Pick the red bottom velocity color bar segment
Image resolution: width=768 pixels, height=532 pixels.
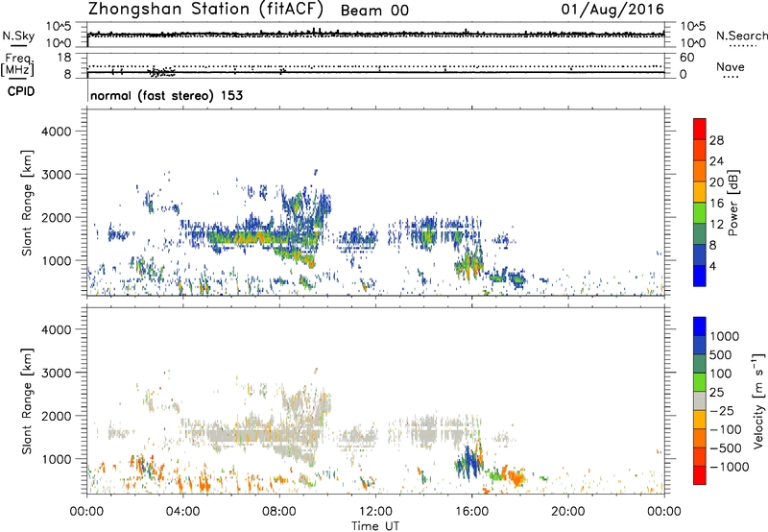coord(700,475)
